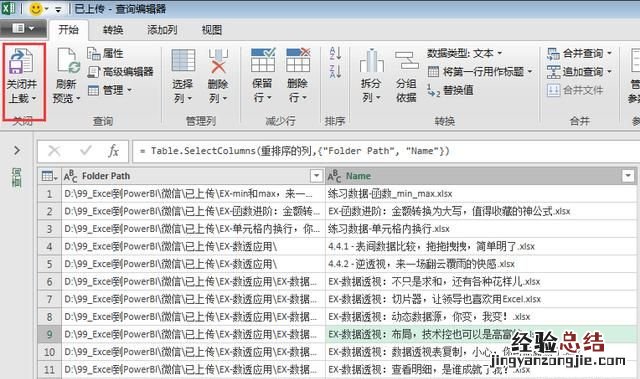Open the Data Type: Text (数据类型) dropdown

click(465, 53)
